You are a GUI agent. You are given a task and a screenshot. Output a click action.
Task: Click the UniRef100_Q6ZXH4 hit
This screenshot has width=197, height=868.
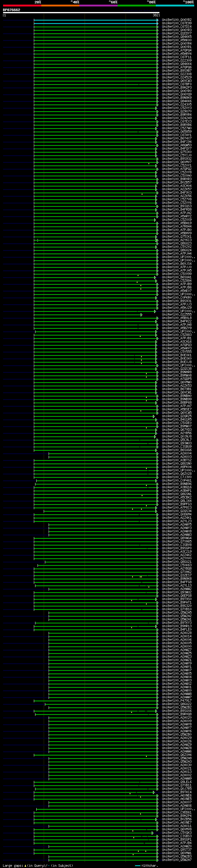[x=177, y=755]
